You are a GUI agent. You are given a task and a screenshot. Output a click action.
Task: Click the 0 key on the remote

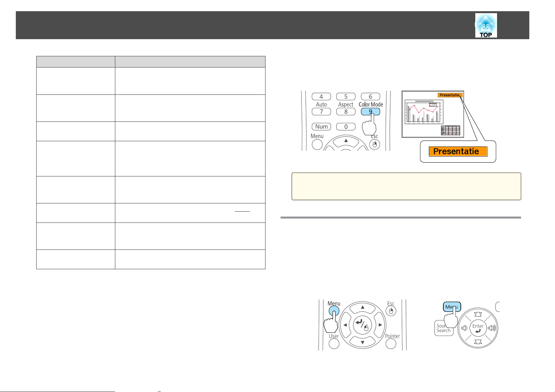(x=346, y=127)
